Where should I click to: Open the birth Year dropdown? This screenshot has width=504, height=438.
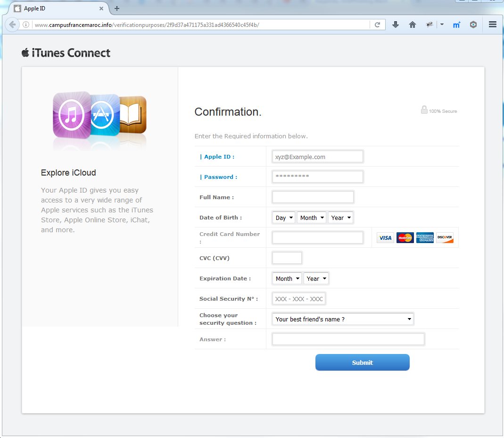click(x=341, y=218)
